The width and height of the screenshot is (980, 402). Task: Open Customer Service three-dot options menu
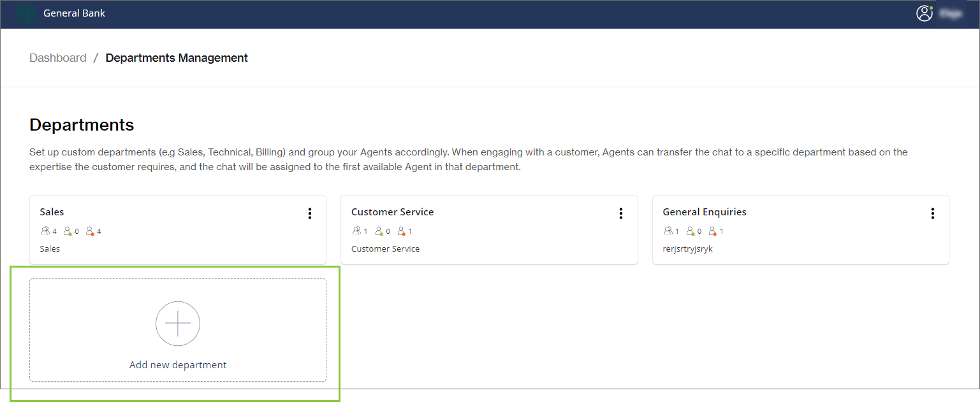point(621,213)
